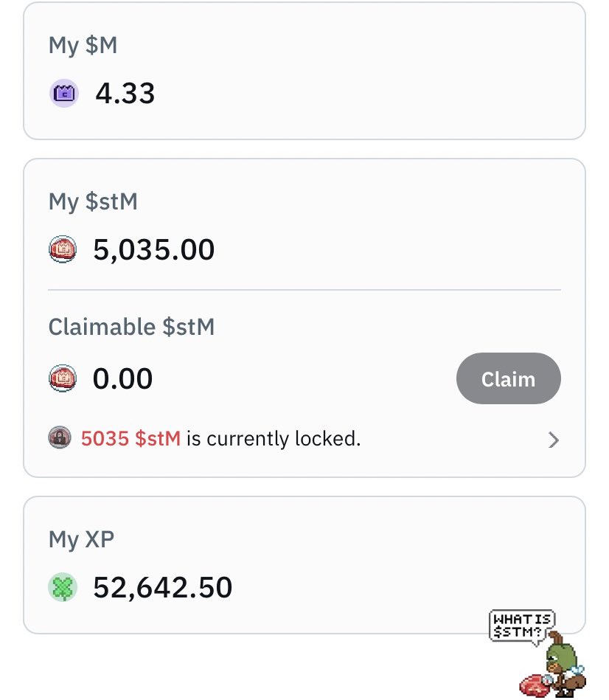Click the 'Claimable $stM' label
This screenshot has width=609, height=700.
132,326
